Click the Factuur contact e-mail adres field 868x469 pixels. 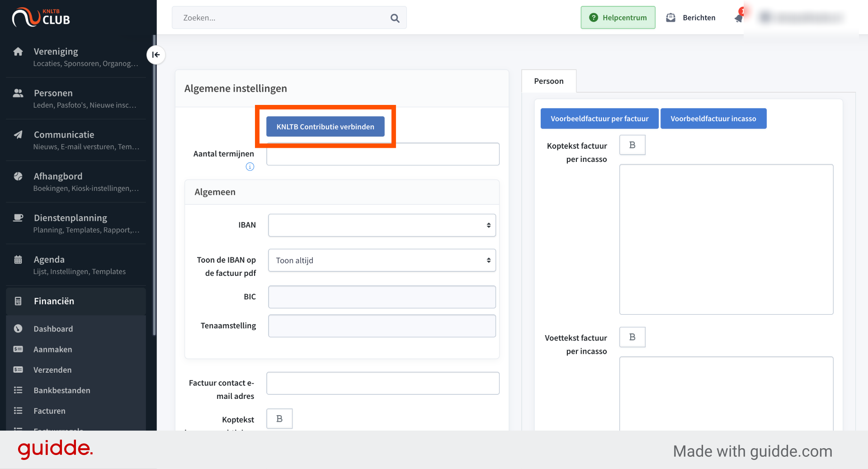click(x=383, y=384)
